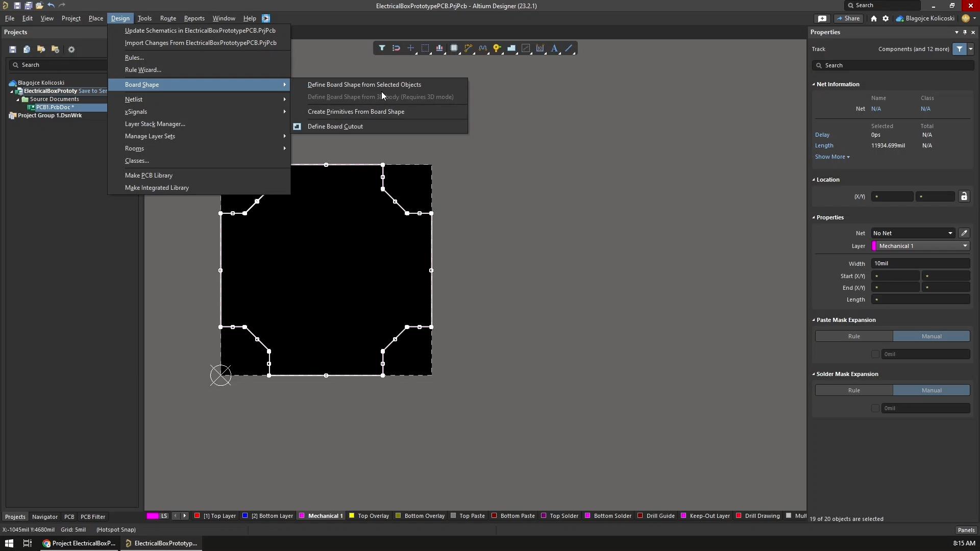
Task: Switch Paste Mask Expansion to Rule mode
Action: point(853,336)
